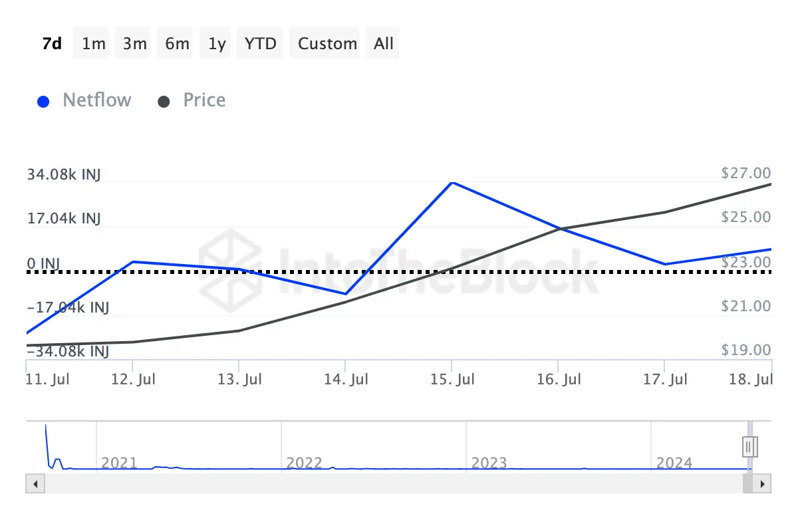Choose the 3m range button
798x532 pixels.
pos(135,44)
